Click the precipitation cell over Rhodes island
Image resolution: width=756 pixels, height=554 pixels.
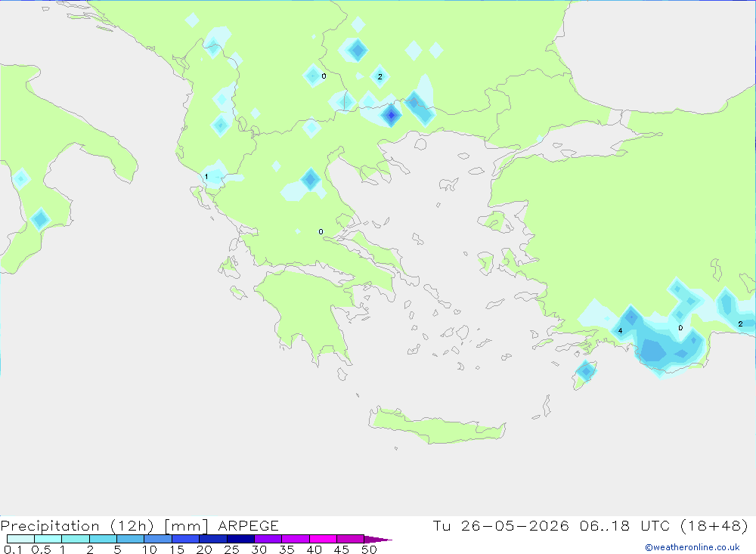586,371
